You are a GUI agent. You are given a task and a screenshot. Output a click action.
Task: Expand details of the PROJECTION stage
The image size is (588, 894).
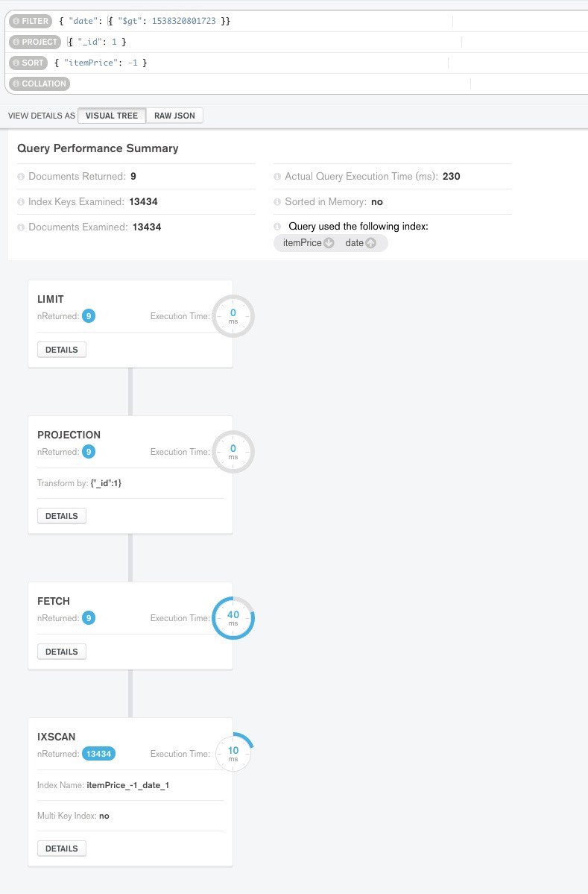62,515
